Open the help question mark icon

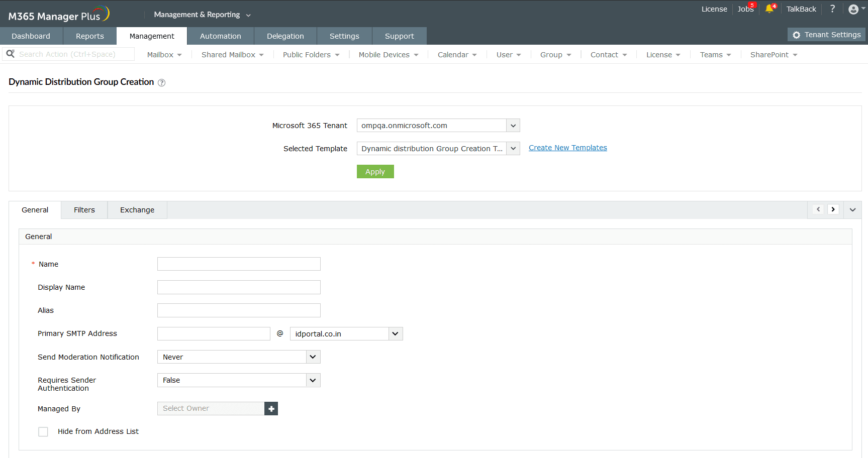pyautogui.click(x=833, y=9)
